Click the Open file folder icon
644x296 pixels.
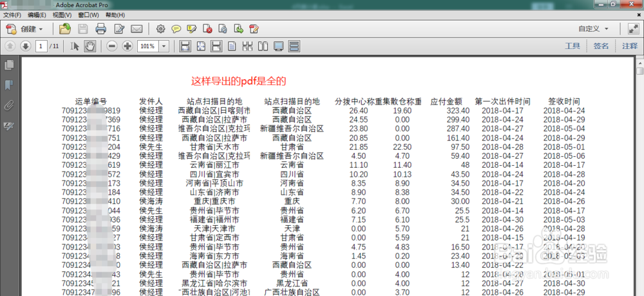(x=65, y=29)
